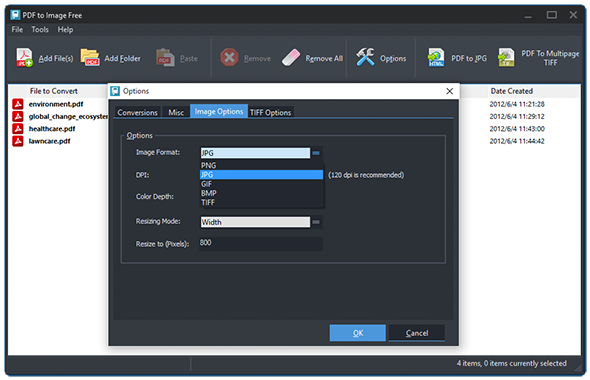Select lawncare.pdf in the file list
The width and height of the screenshot is (590, 380).
(x=49, y=141)
